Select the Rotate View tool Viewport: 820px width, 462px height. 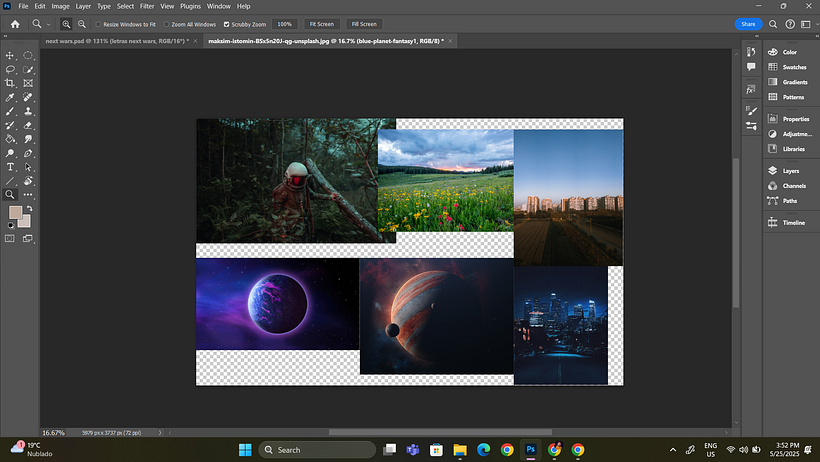coord(28,181)
